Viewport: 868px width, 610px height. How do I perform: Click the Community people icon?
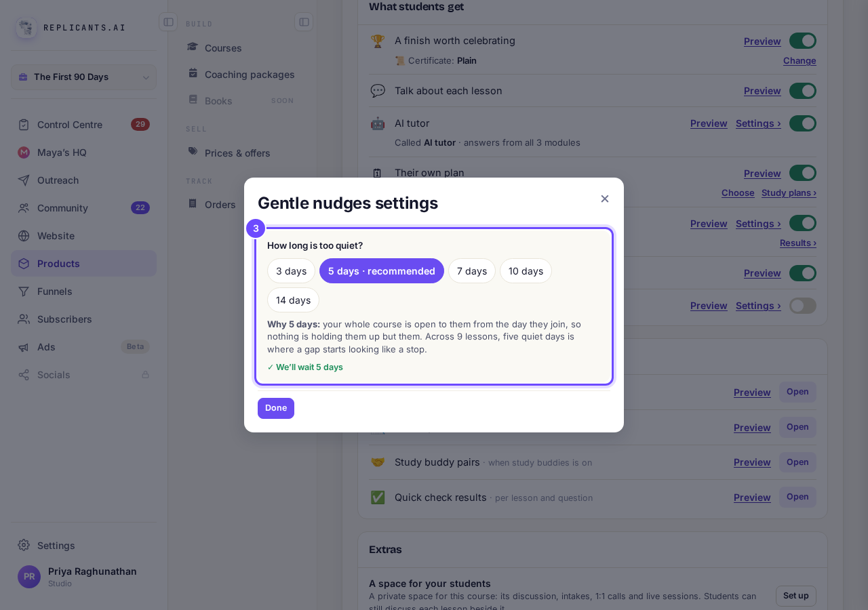click(24, 208)
